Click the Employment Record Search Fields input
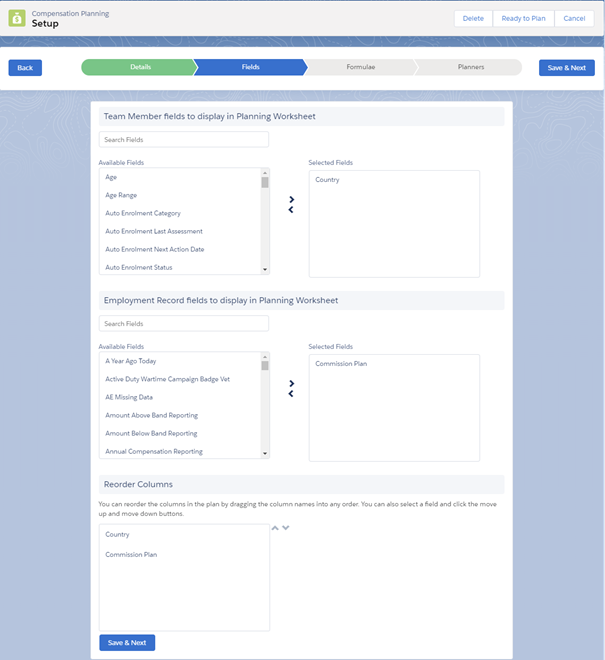The image size is (605, 660). (184, 324)
